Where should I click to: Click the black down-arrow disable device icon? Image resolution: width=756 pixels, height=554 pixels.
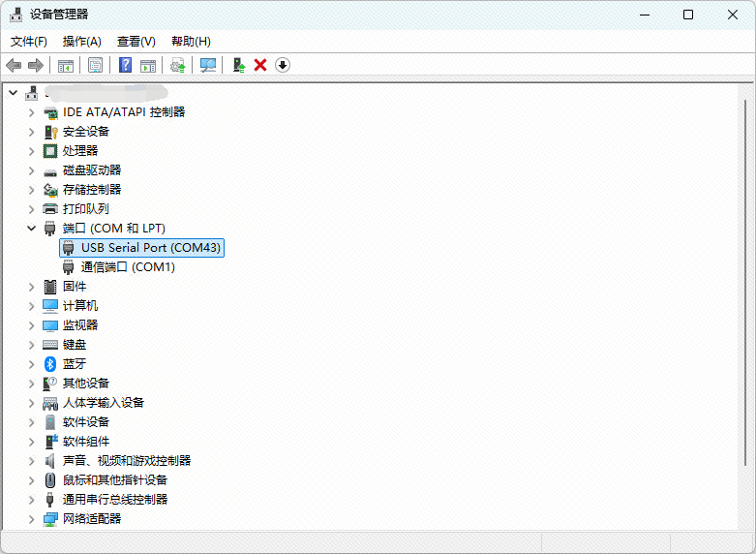pos(283,65)
